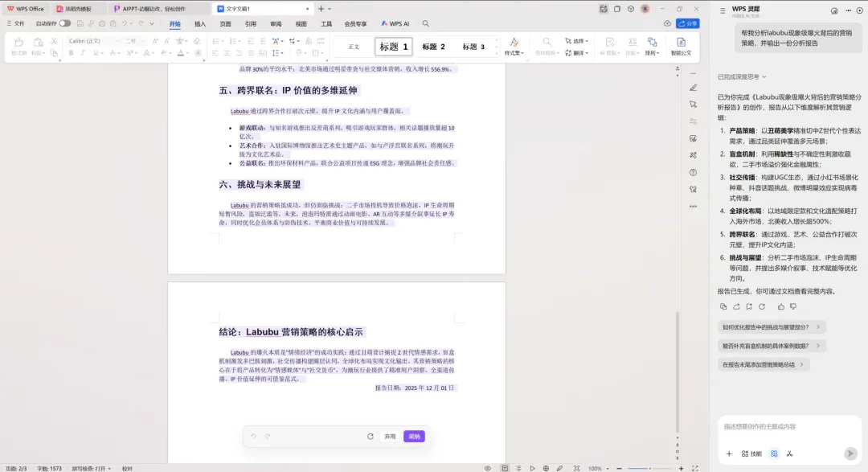Click the user avatar icon in title bar
The height and width of the screenshot is (472, 868).
click(x=645, y=9)
